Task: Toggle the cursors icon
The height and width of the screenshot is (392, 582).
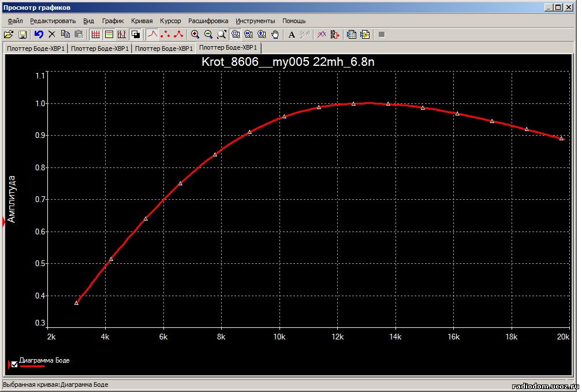Action: [122, 35]
